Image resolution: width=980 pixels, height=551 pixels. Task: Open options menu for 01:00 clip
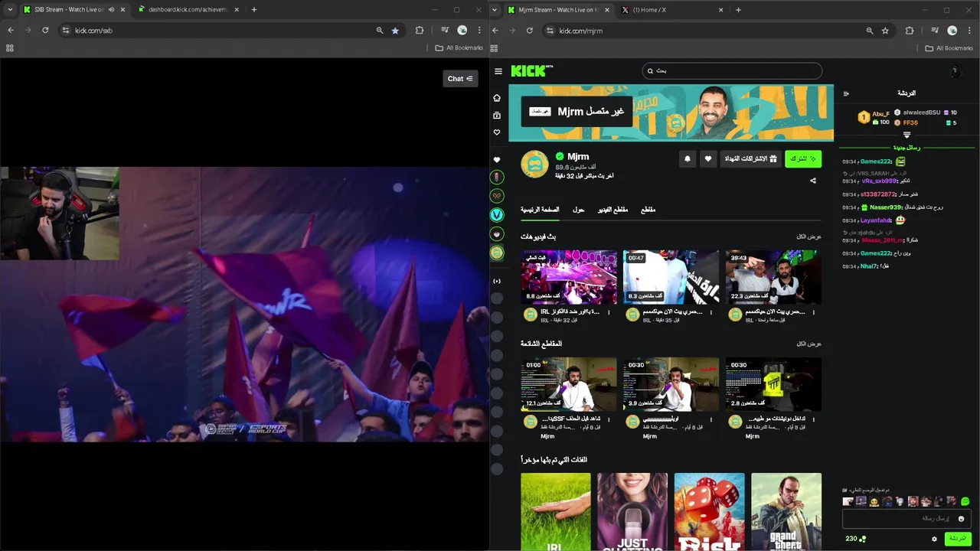tap(609, 419)
